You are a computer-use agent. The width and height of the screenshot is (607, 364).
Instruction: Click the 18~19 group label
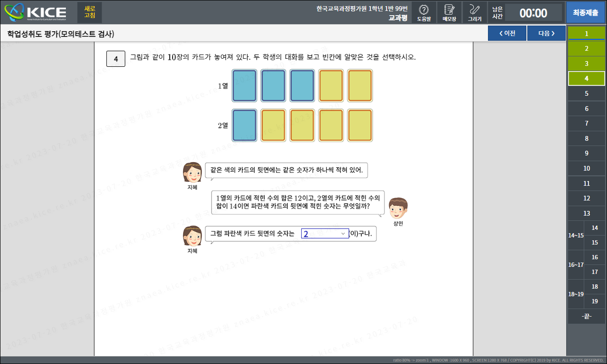point(576,294)
